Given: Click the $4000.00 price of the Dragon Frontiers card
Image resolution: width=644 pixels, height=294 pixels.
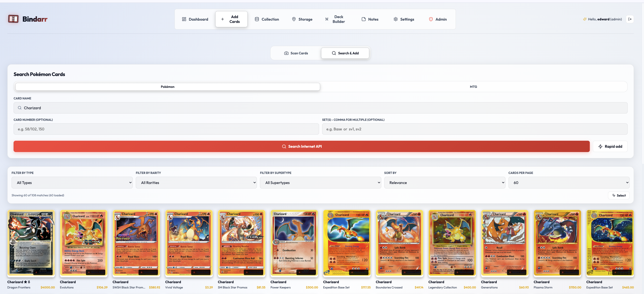Looking at the screenshot, I should (x=48, y=287).
